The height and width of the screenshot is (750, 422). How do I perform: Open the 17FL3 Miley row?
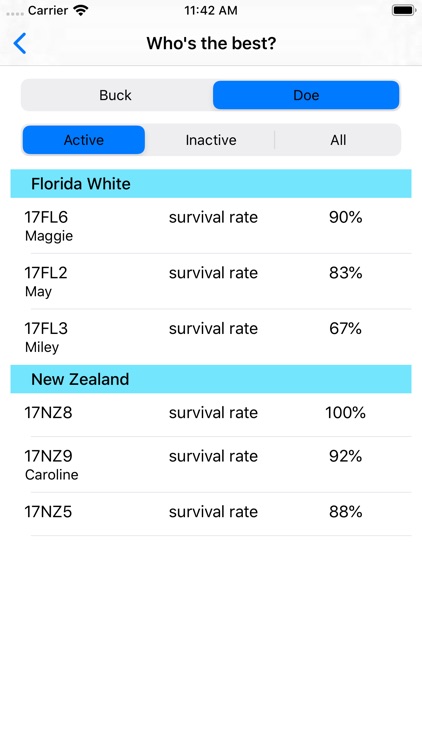211,337
